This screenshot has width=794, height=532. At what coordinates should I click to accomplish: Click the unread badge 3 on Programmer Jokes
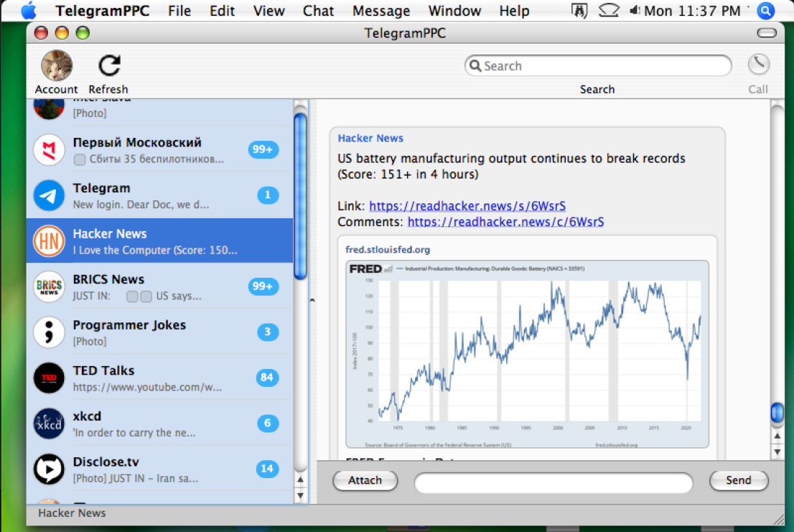[267, 332]
